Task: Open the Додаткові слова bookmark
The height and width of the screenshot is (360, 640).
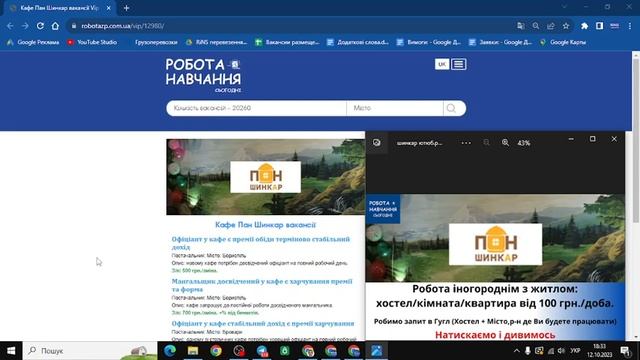Action: coord(358,42)
